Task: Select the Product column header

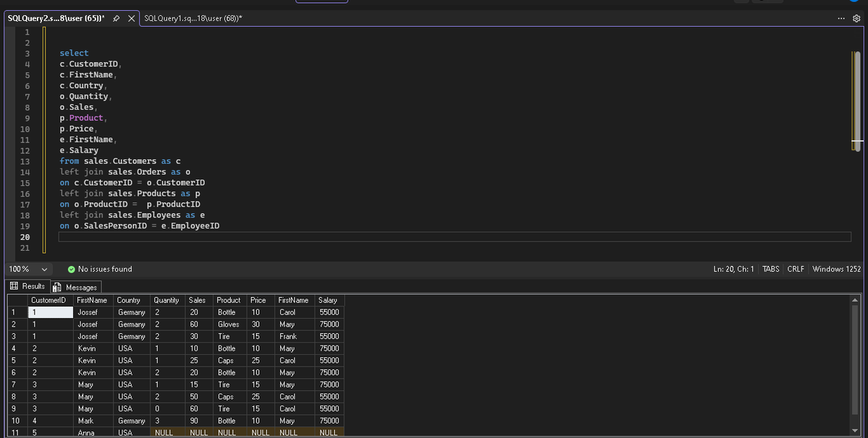Action: click(x=229, y=300)
